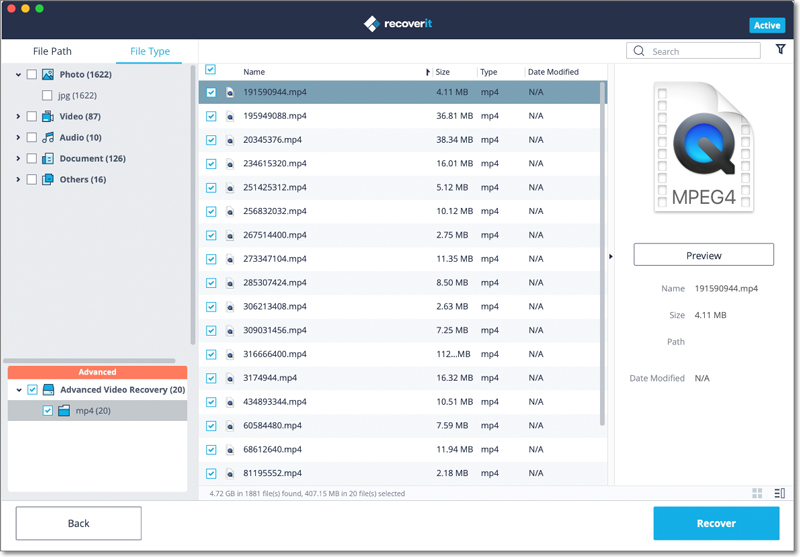Screen dimensions: 800x557
Task: Click the large MPEG4 preview thumbnail
Action: [x=704, y=147]
